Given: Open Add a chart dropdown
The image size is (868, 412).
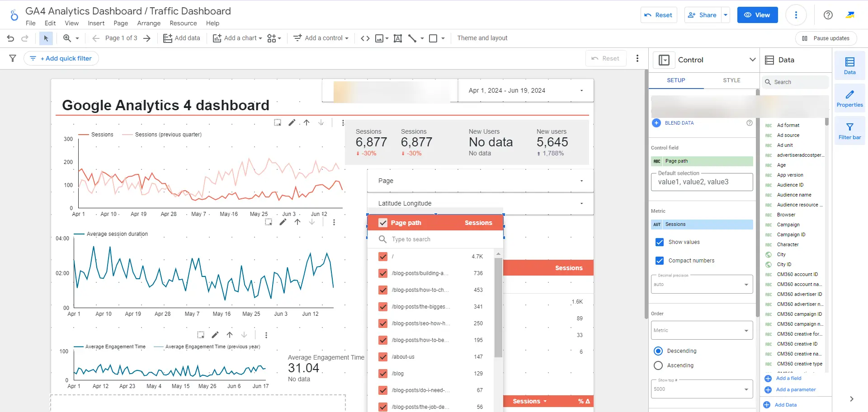Looking at the screenshot, I should point(237,38).
